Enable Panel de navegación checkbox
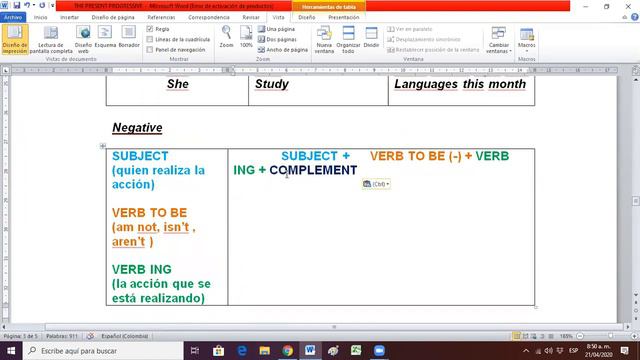 coord(150,49)
